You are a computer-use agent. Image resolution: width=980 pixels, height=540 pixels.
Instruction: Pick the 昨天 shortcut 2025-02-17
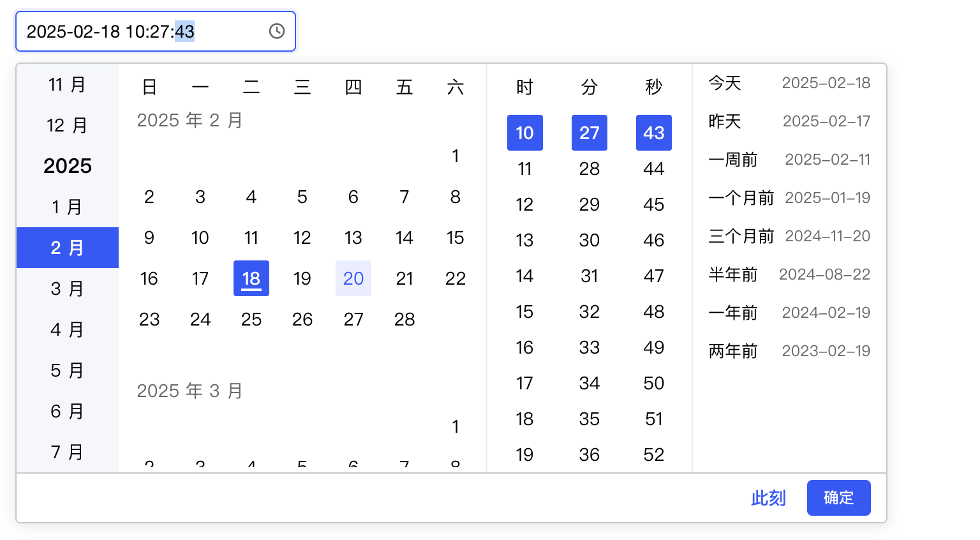[x=789, y=121]
